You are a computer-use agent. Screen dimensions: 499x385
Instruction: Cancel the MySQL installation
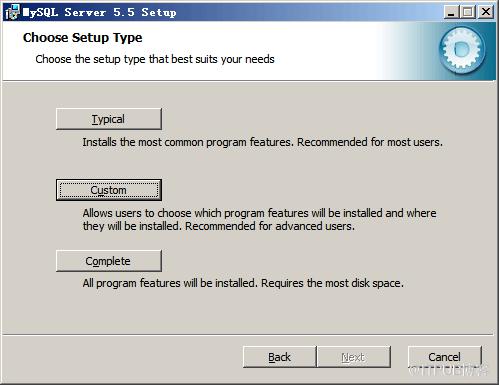point(445,357)
